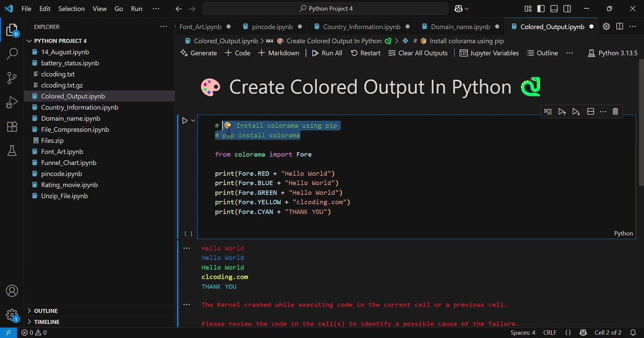Open the menu bar overflow ellipsis

pyautogui.click(x=156, y=8)
